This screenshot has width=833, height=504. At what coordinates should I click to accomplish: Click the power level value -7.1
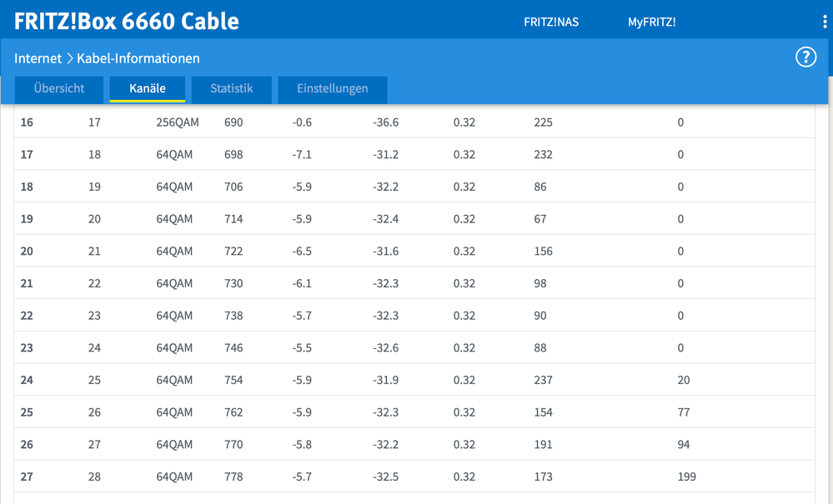coord(302,155)
